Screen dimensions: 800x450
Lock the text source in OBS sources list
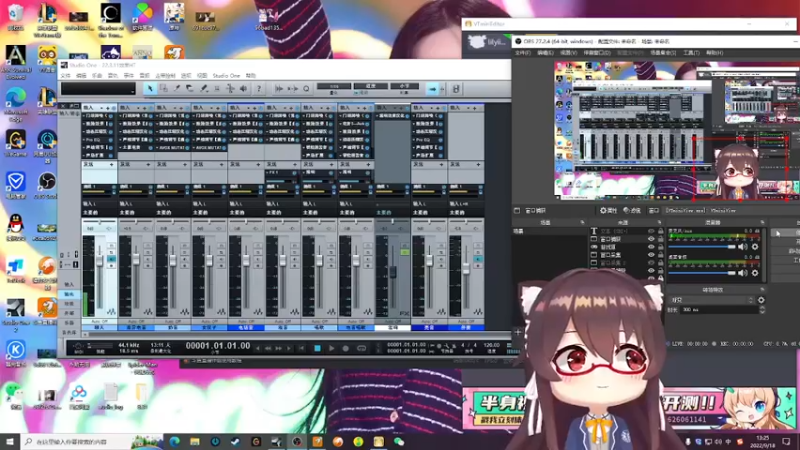coord(661,231)
